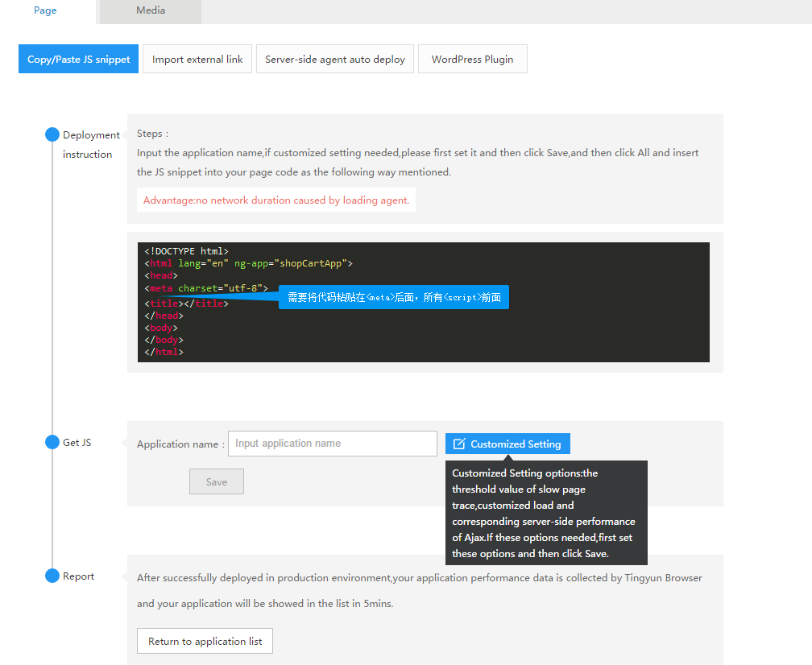Switch to the Page tab
The image size is (812, 665).
pos(45,10)
